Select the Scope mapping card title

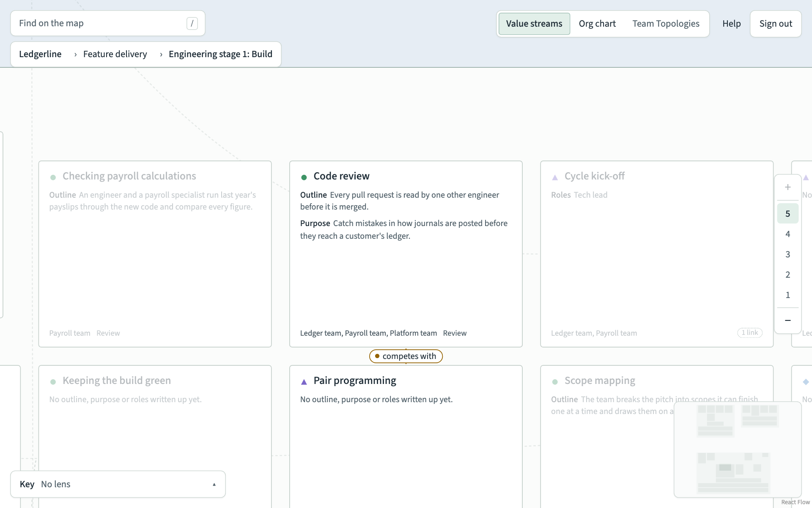pyautogui.click(x=600, y=381)
